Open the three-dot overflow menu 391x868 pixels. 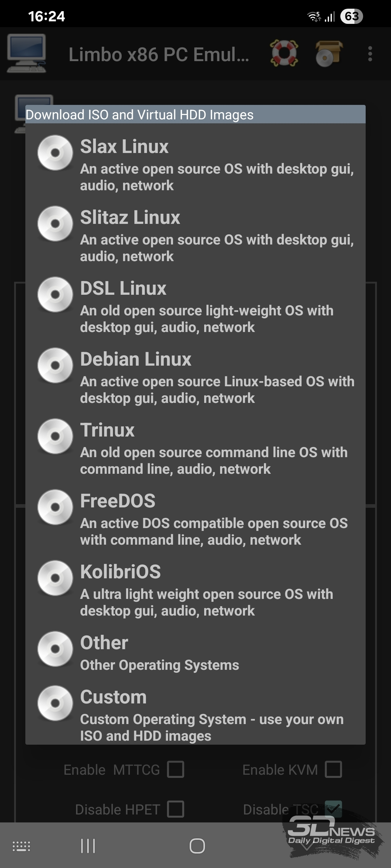click(370, 54)
